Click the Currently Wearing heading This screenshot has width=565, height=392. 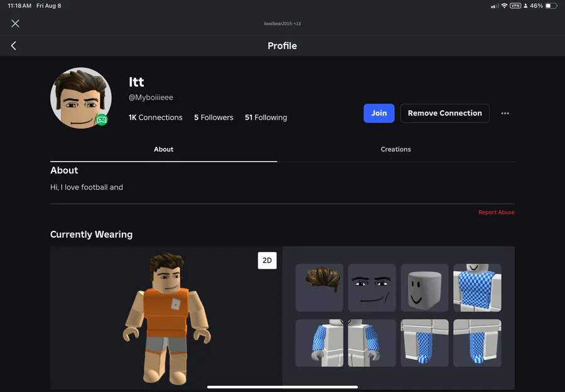(x=91, y=235)
